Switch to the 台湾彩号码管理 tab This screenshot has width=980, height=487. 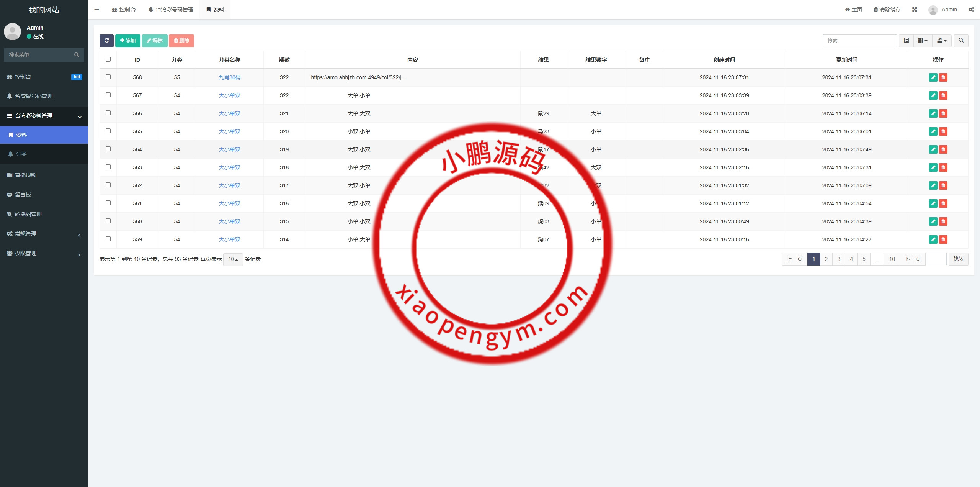pyautogui.click(x=171, y=10)
